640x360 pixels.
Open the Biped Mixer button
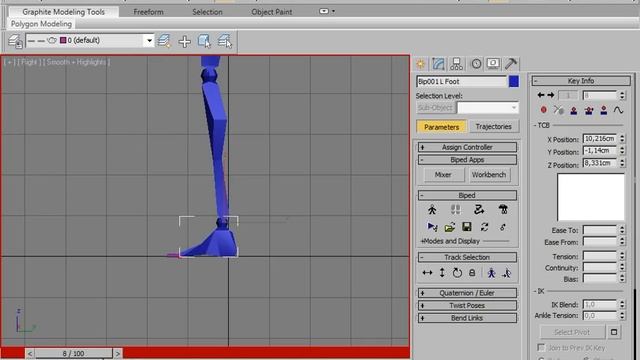point(443,175)
